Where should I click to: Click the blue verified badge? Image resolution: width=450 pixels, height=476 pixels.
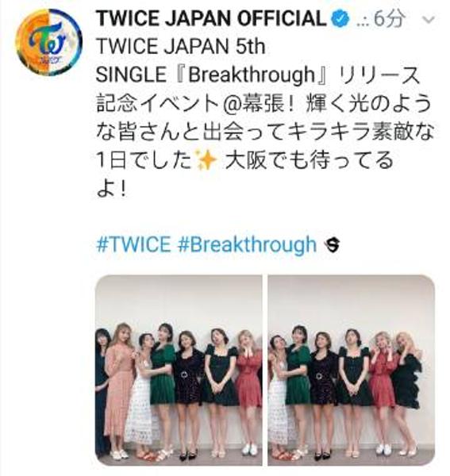point(340,19)
